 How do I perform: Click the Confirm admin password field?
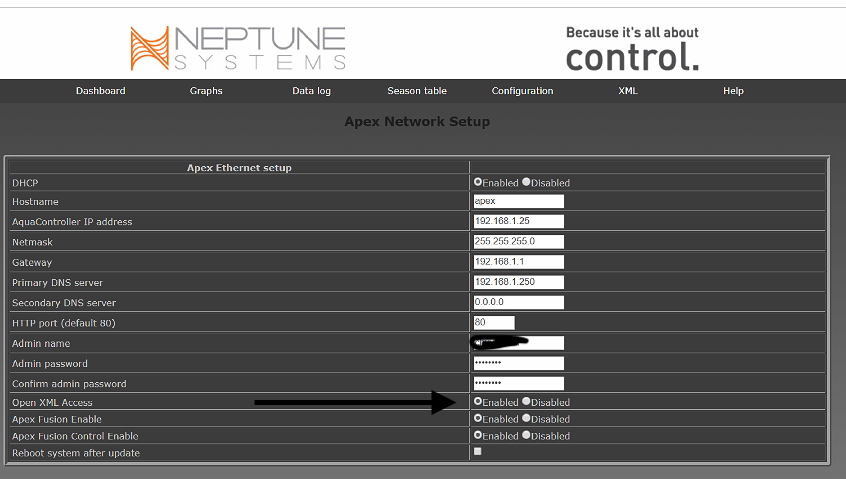pos(518,383)
